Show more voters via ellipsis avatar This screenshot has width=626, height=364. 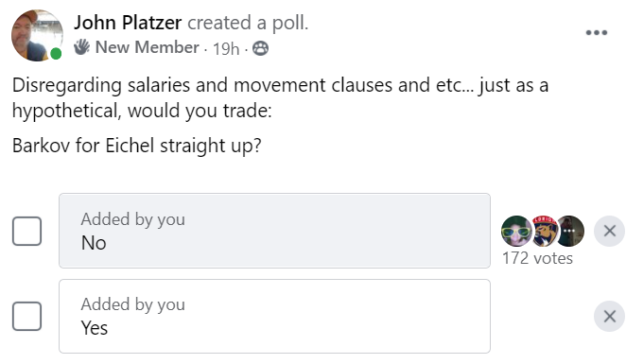point(571,231)
